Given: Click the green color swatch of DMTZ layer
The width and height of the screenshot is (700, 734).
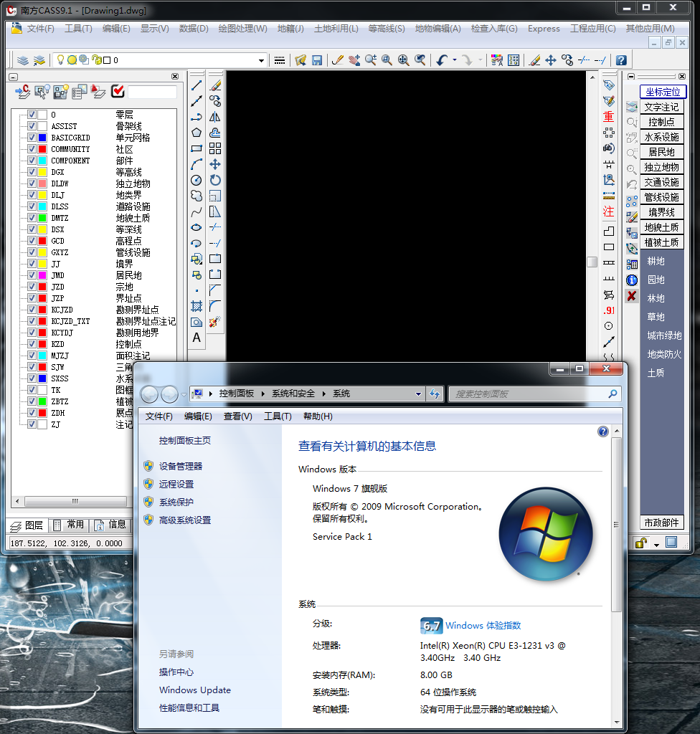Looking at the screenshot, I should [x=42, y=218].
